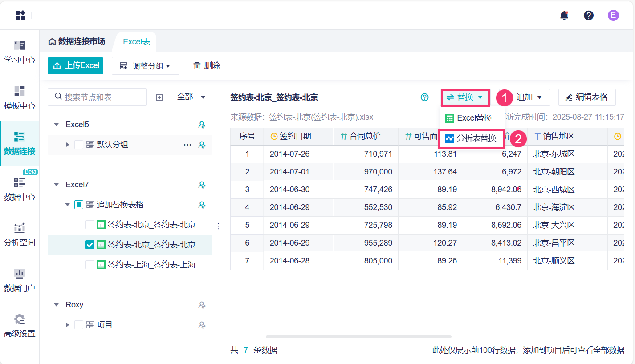Go to 学习中心 in sidebar
This screenshot has width=635, height=364.
click(x=20, y=52)
